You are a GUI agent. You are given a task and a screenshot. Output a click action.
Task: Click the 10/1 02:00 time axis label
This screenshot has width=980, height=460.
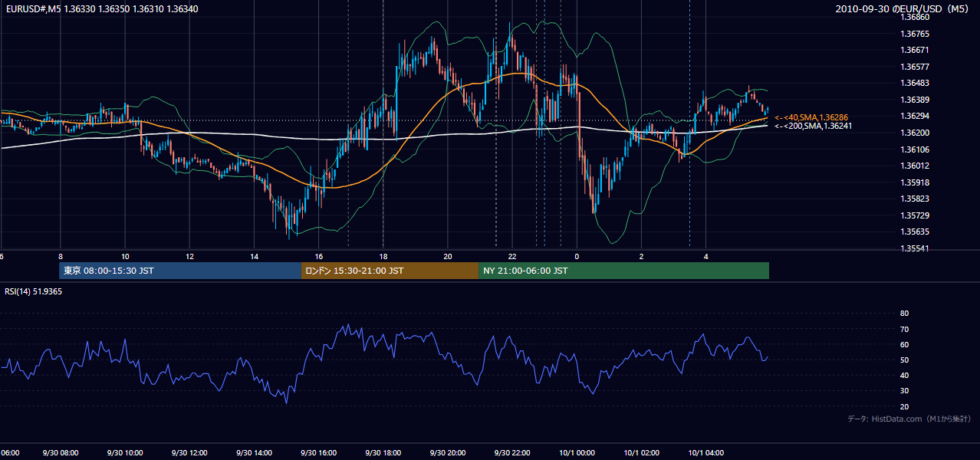click(x=641, y=453)
